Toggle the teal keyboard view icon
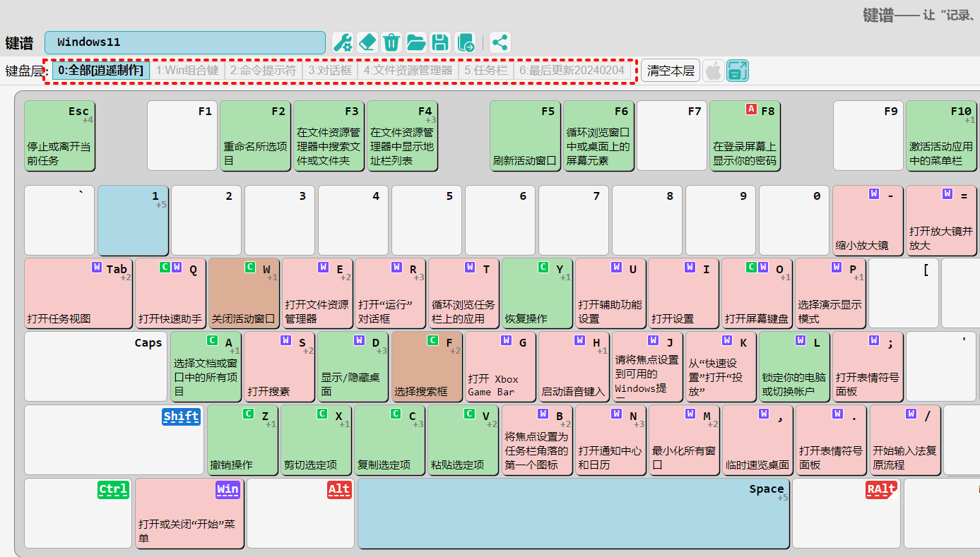The width and height of the screenshot is (980, 557). pos(738,71)
